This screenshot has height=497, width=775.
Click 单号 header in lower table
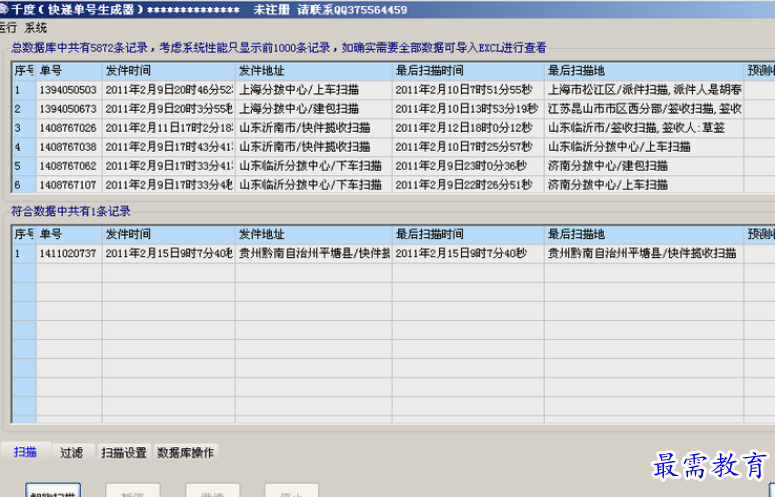coord(69,234)
